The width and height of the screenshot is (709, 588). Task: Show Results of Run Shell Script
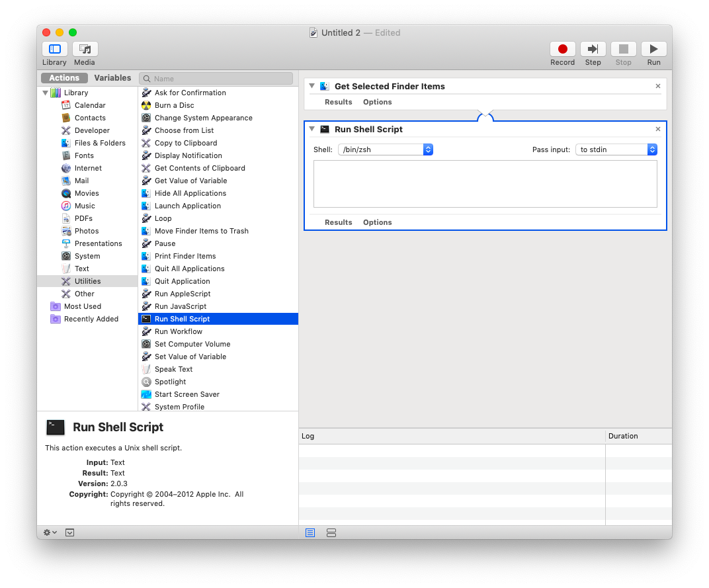[x=338, y=222]
